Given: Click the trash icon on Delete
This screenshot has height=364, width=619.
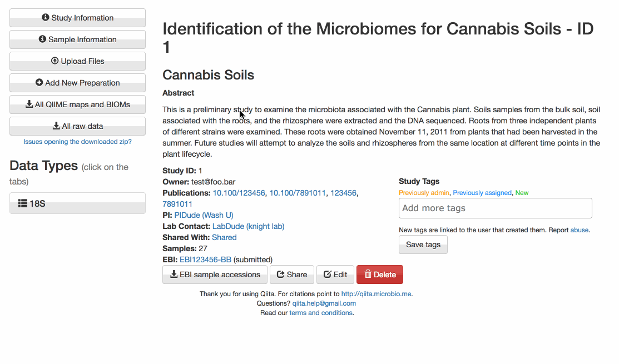Looking at the screenshot, I should pos(368,275).
